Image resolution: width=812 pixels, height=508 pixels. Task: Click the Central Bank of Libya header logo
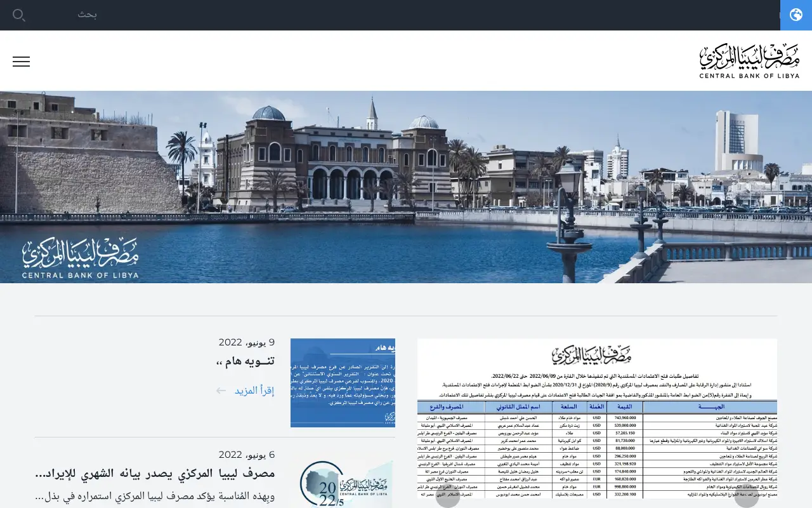pyautogui.click(x=749, y=61)
